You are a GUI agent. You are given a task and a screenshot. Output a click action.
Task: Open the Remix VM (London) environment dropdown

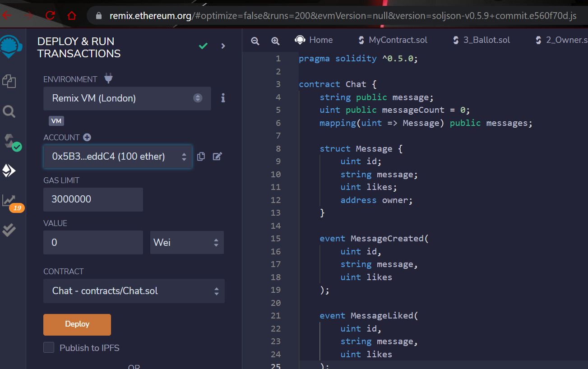(x=127, y=98)
